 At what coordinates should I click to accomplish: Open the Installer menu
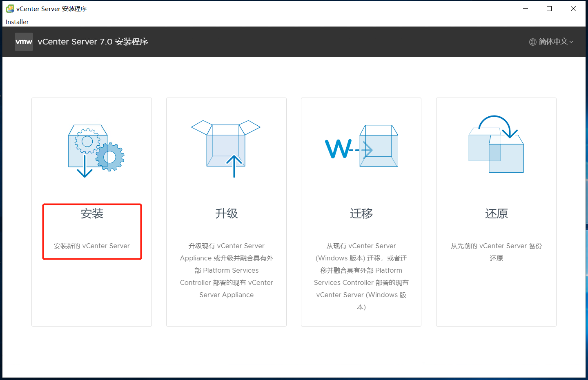pyautogui.click(x=17, y=22)
